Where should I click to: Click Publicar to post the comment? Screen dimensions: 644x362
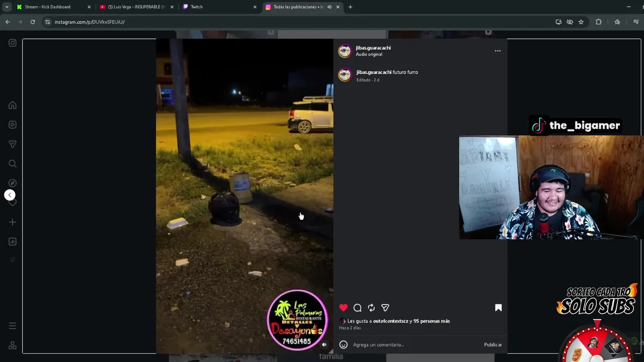[x=493, y=344]
